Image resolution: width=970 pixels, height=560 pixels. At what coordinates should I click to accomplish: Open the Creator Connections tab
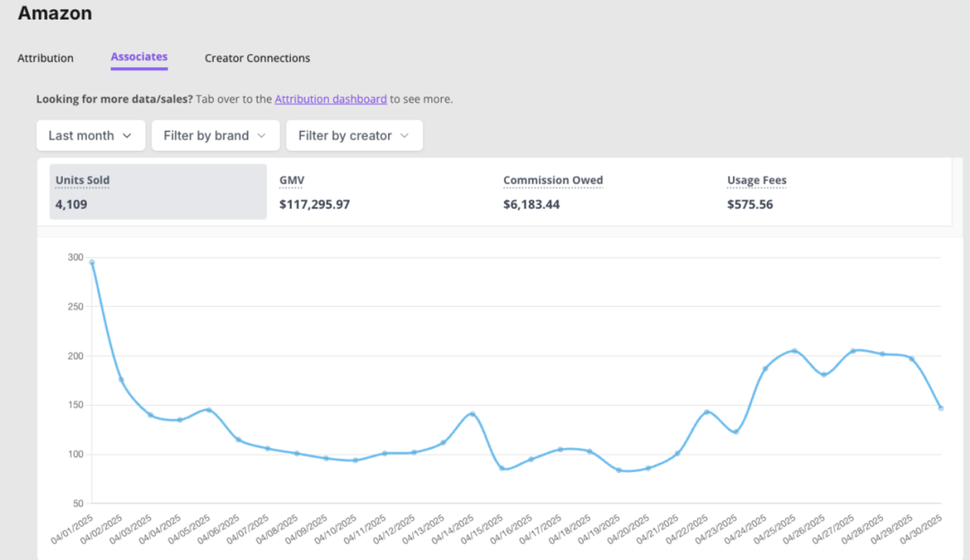tap(257, 58)
